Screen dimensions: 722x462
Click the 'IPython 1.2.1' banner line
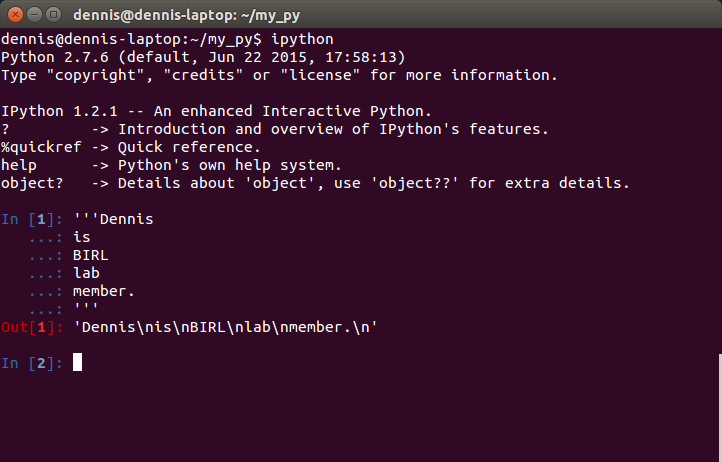tap(216, 111)
